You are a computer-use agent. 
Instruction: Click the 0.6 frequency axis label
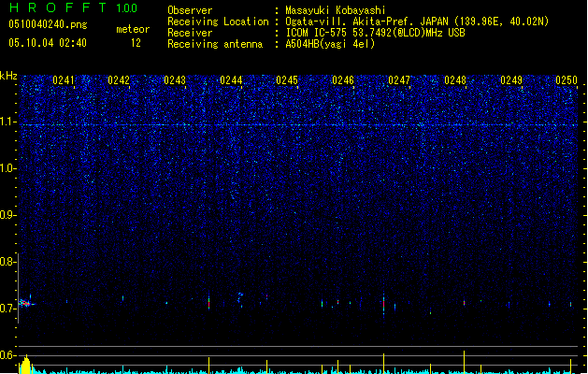[7, 355]
